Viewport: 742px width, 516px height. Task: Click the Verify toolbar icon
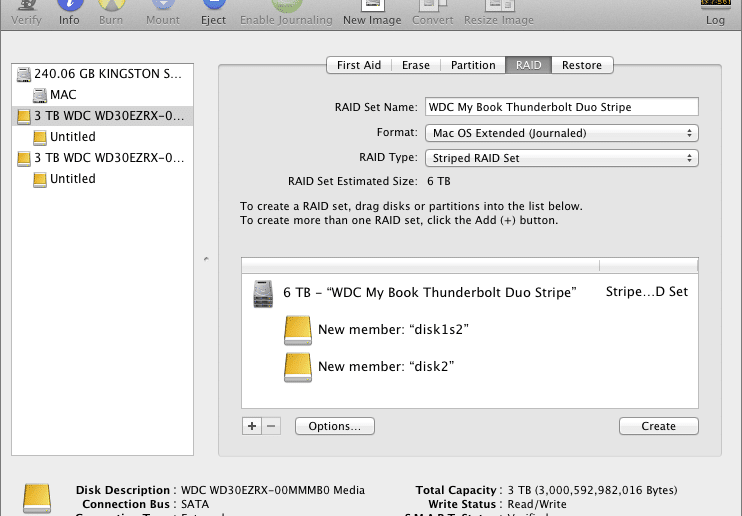coord(26,13)
